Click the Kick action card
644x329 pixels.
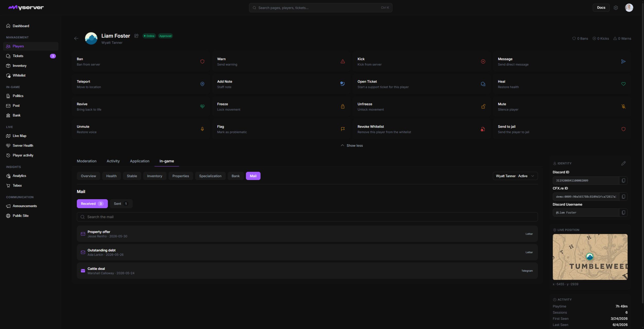coord(421,61)
